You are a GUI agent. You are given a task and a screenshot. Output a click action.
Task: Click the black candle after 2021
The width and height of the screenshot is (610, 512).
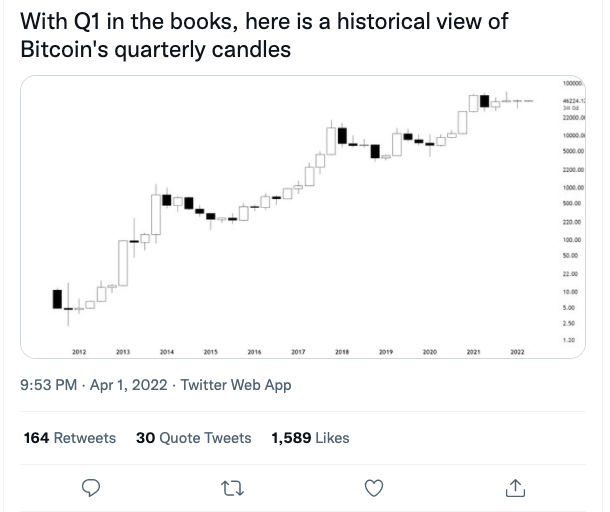pos(484,101)
